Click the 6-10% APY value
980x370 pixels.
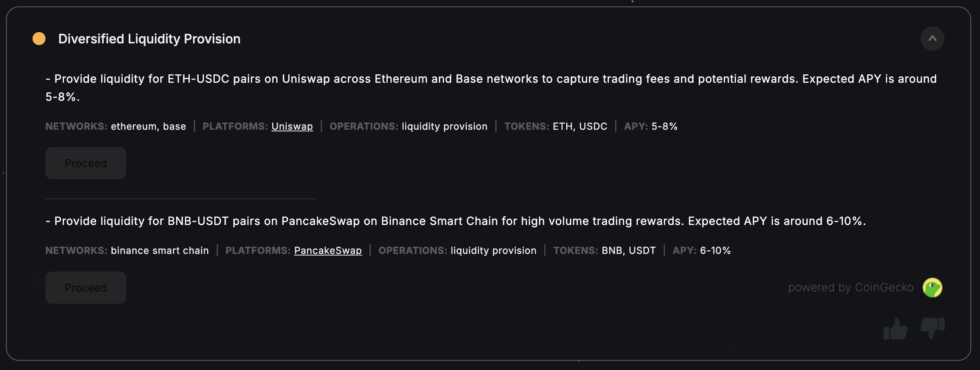[715, 250]
